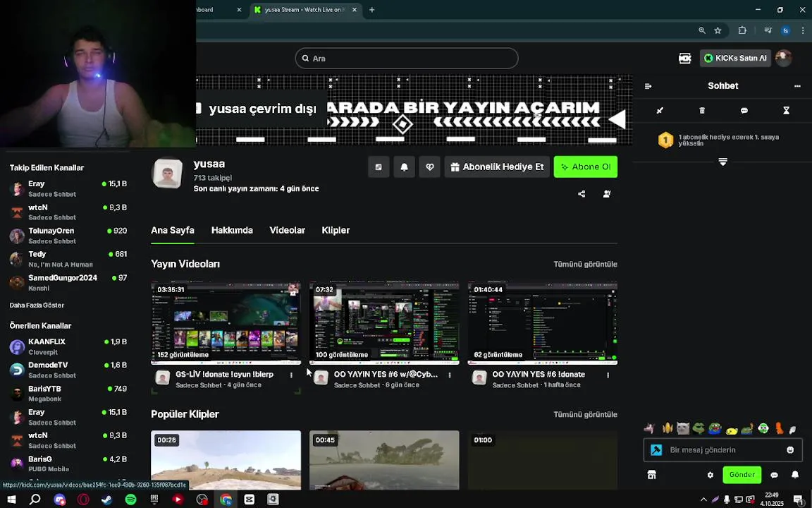Click the trash icon to clear chat

click(702, 110)
